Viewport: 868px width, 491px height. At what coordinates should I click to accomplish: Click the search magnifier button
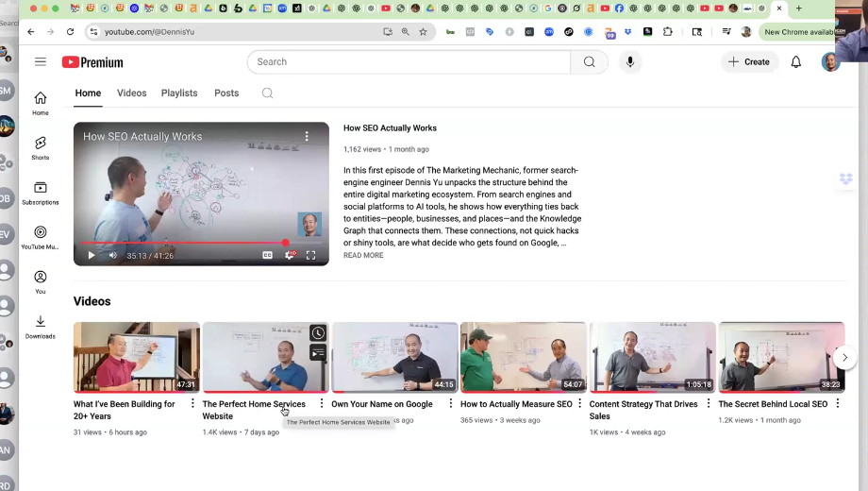589,62
